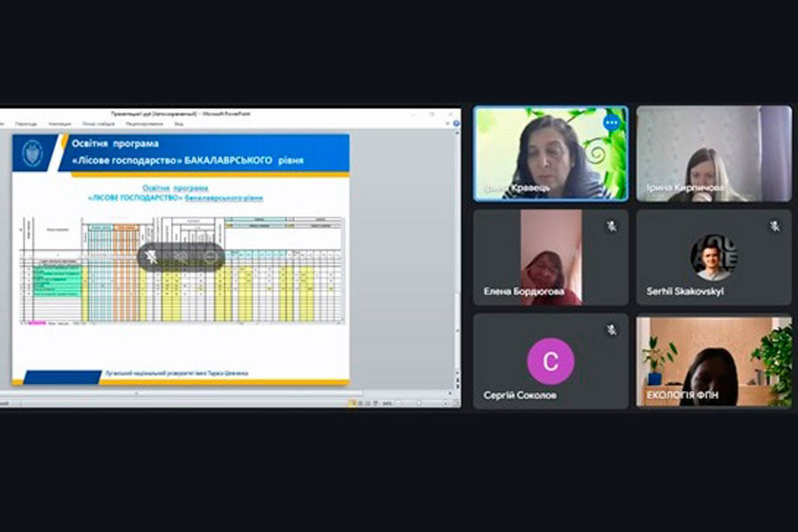Click the vertical scrollbar up arrow in PowerPoint
Image resolution: width=798 pixels, height=532 pixels.
tap(457, 133)
